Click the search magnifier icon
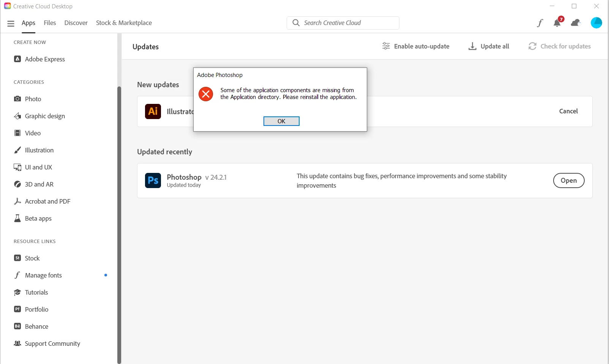609x364 pixels. click(296, 23)
